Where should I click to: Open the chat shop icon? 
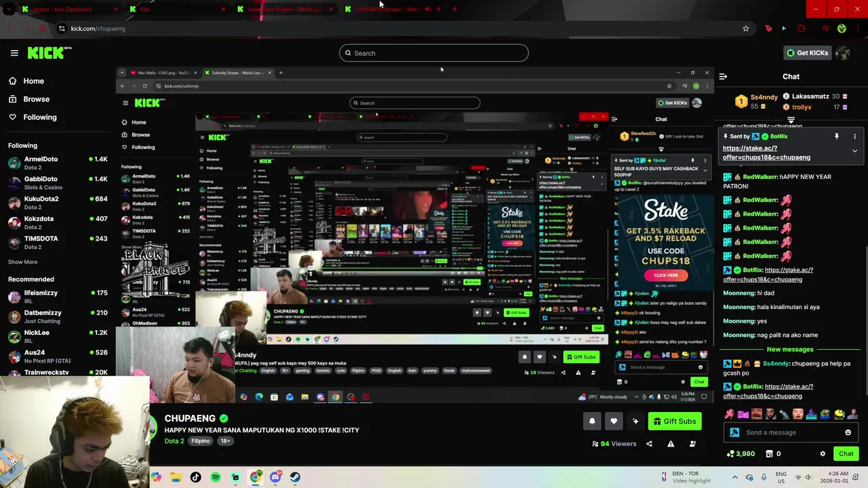769,453
